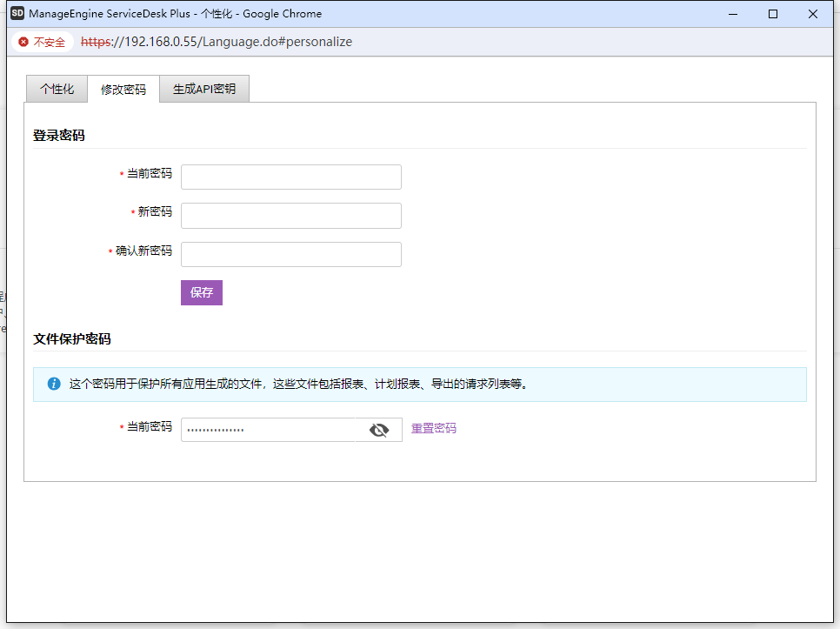Click the 当前密码 field under 登录密码
The image size is (840, 629).
[290, 177]
